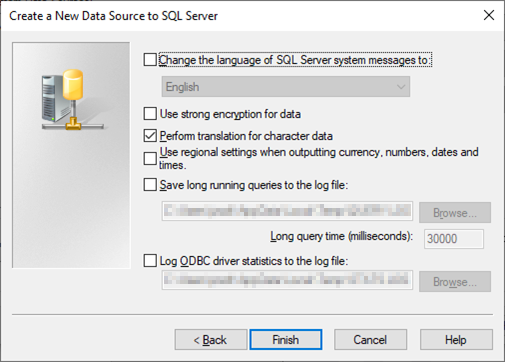Go to previous step with Back button
The height and width of the screenshot is (362, 505).
(x=211, y=340)
